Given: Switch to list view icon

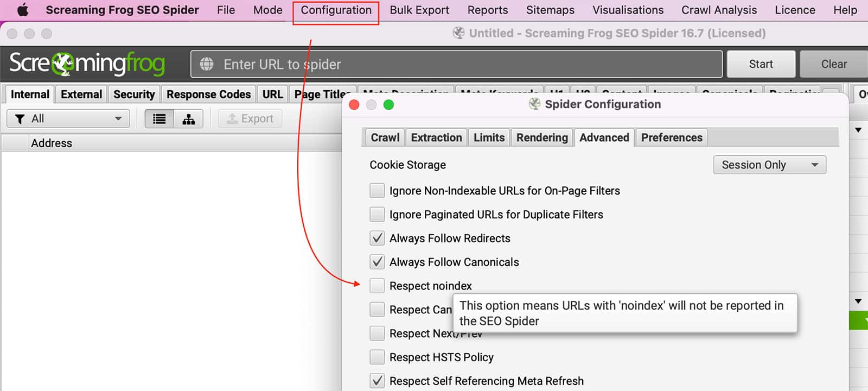Looking at the screenshot, I should 159,119.
